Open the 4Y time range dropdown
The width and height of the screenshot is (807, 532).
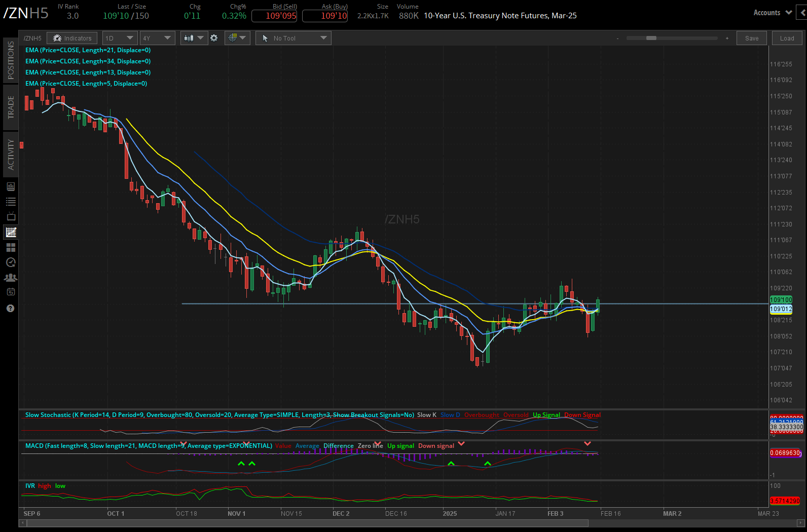[157, 38]
